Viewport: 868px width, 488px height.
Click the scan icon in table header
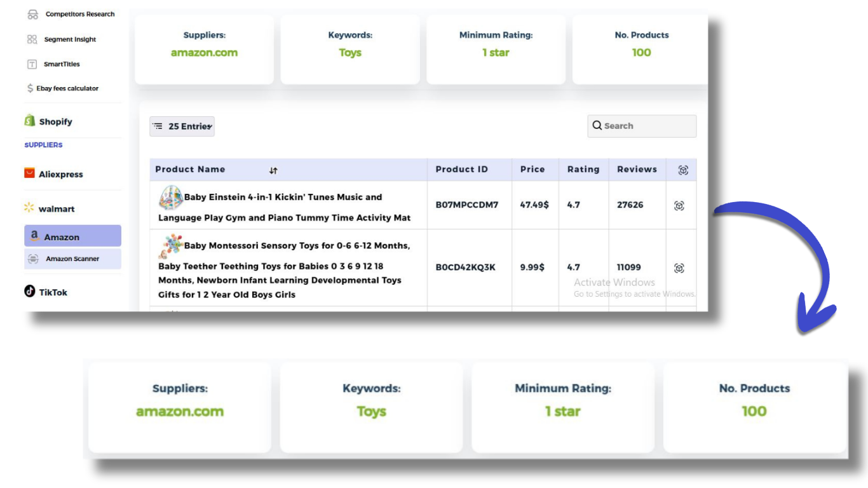(683, 170)
